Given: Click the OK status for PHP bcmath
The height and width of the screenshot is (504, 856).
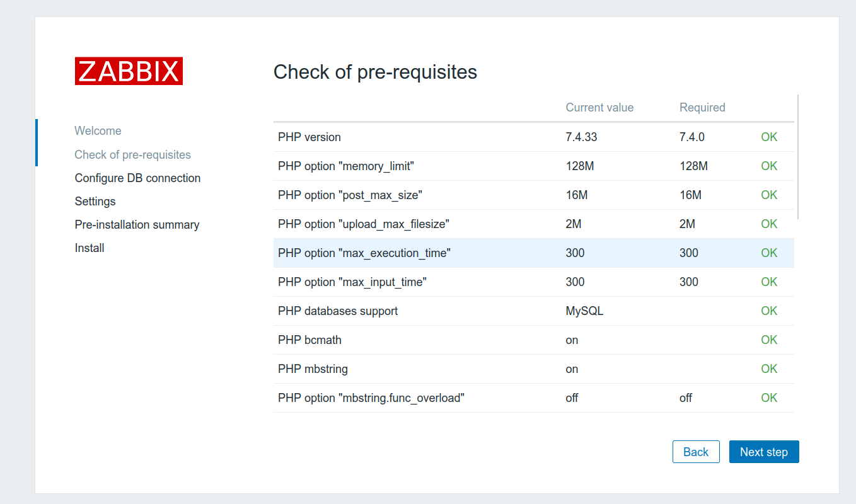Looking at the screenshot, I should (769, 340).
